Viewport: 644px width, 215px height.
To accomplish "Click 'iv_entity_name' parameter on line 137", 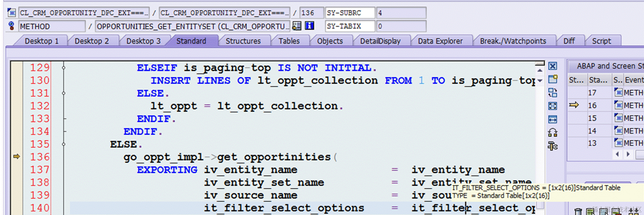I will 250,170.
